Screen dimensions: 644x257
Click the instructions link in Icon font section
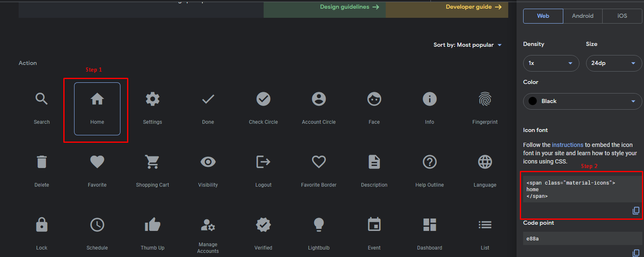coord(567,145)
